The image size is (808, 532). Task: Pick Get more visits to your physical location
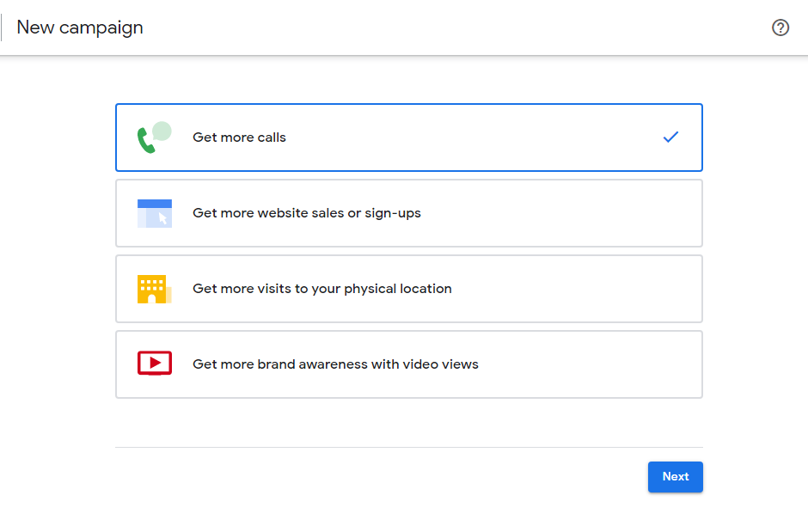point(409,289)
